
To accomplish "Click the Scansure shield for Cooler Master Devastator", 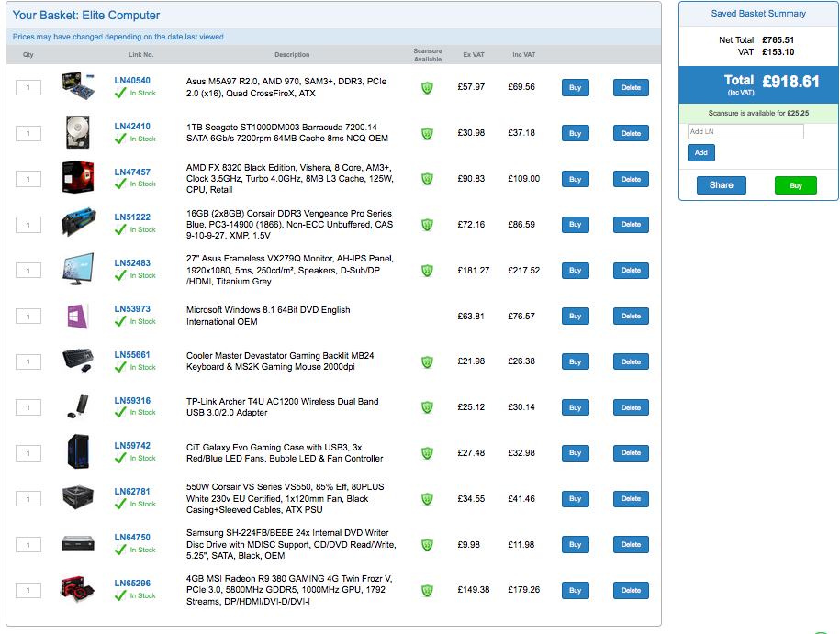I will click(427, 362).
